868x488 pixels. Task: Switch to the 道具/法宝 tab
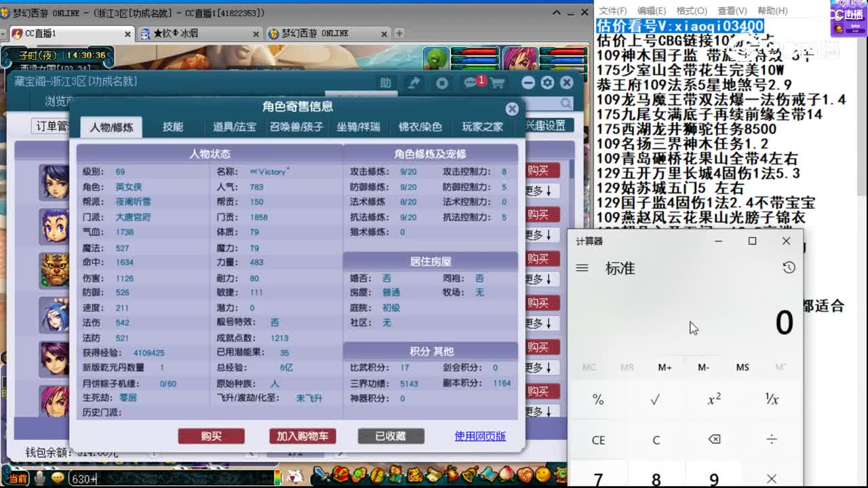[x=235, y=127]
